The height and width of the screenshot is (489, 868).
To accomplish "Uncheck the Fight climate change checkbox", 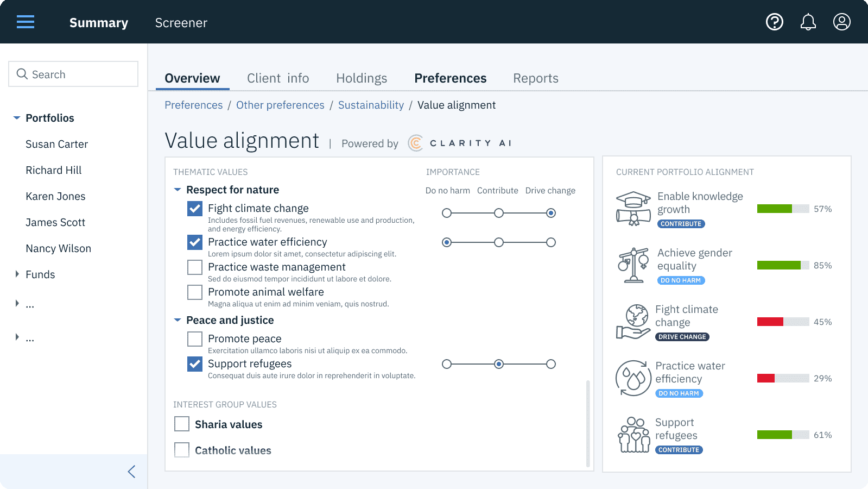I will [195, 209].
